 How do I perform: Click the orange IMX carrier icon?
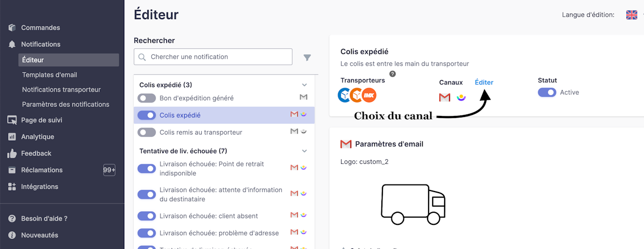point(369,95)
